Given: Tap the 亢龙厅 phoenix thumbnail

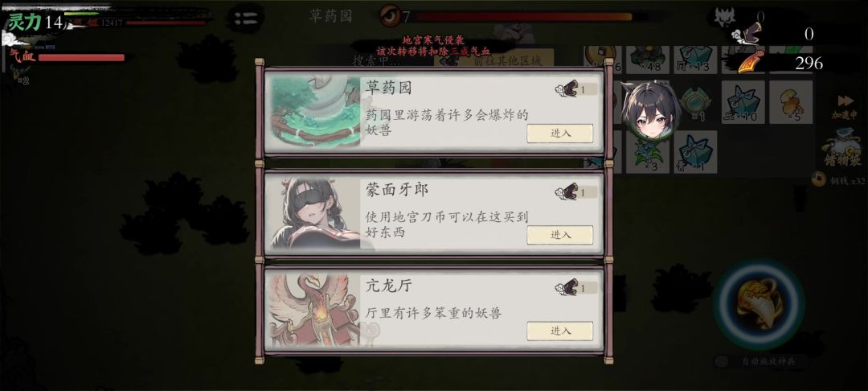Looking at the screenshot, I should point(315,310).
